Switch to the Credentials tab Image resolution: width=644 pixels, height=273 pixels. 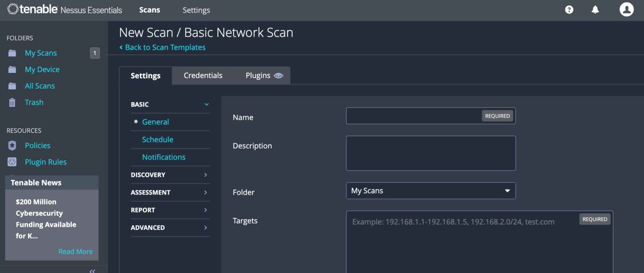tap(203, 76)
